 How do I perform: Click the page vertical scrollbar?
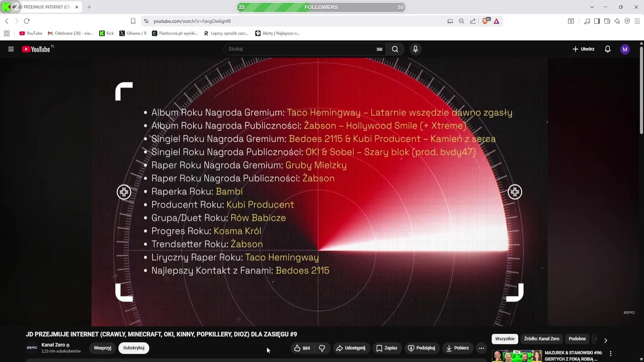[641, 90]
